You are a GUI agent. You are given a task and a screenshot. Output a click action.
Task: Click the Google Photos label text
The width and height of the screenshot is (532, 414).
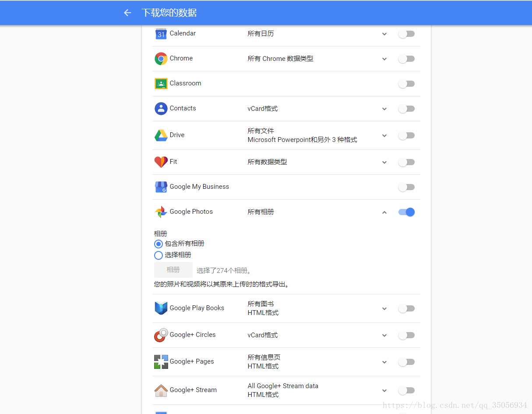point(191,212)
